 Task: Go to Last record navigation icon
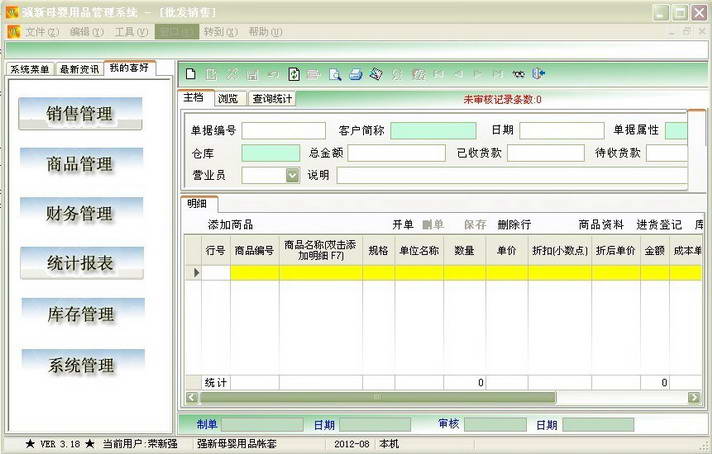pos(498,74)
